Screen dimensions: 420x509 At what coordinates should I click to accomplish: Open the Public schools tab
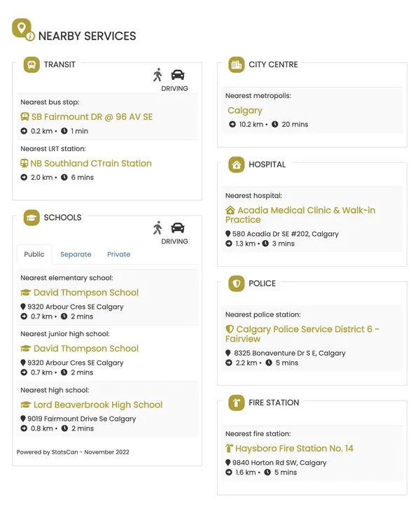click(x=34, y=254)
